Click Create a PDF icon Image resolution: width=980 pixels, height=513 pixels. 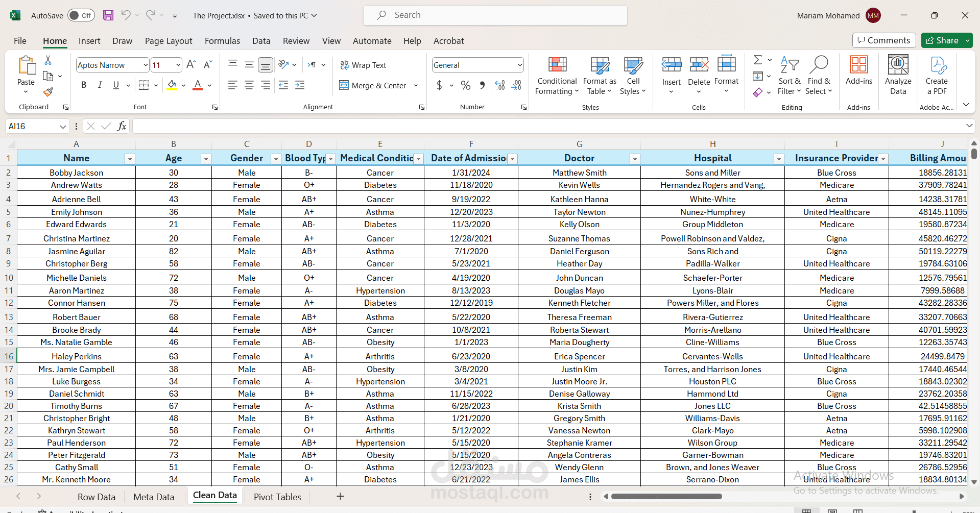(937, 75)
